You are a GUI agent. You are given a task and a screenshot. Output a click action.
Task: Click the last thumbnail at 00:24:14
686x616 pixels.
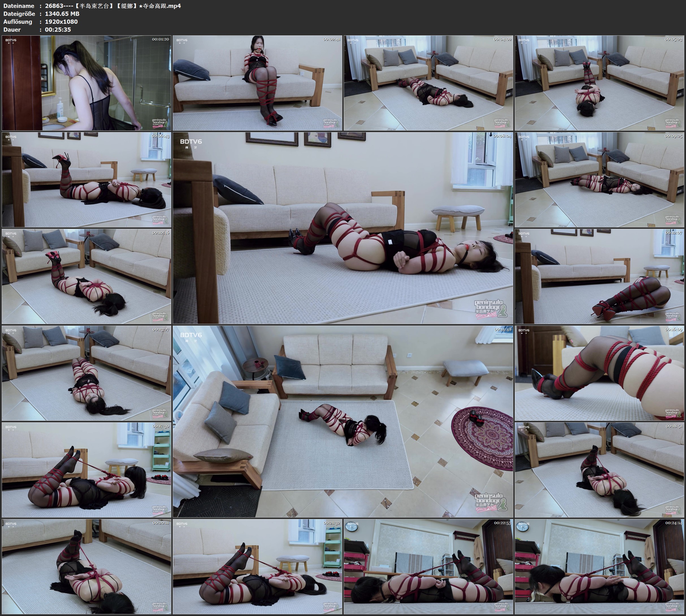pyautogui.click(x=600, y=567)
